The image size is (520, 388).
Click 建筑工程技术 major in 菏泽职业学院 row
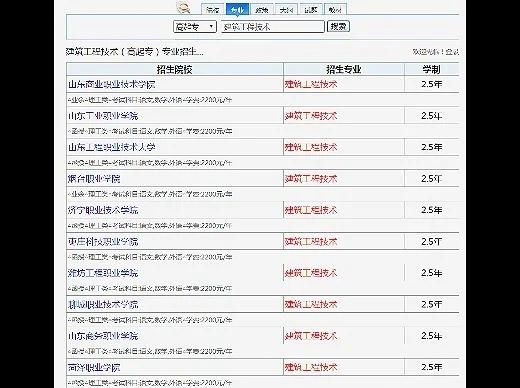pos(311,368)
